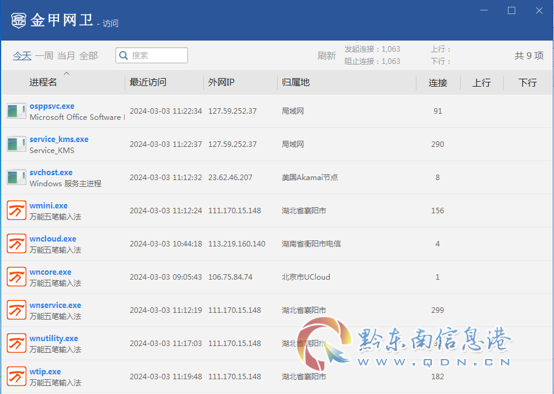The image size is (554, 394).
Task: Open the wncloud.exe process link
Action: (x=53, y=239)
